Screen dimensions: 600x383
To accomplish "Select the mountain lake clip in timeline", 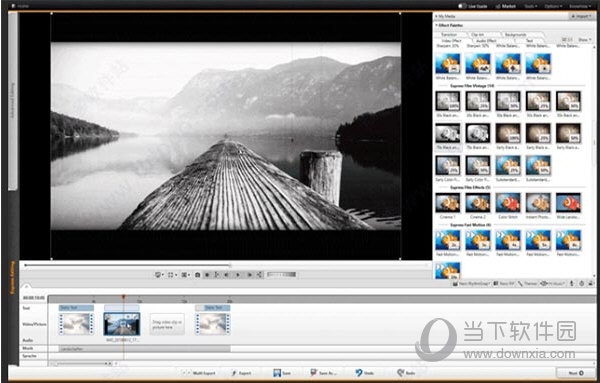I will click(x=122, y=324).
